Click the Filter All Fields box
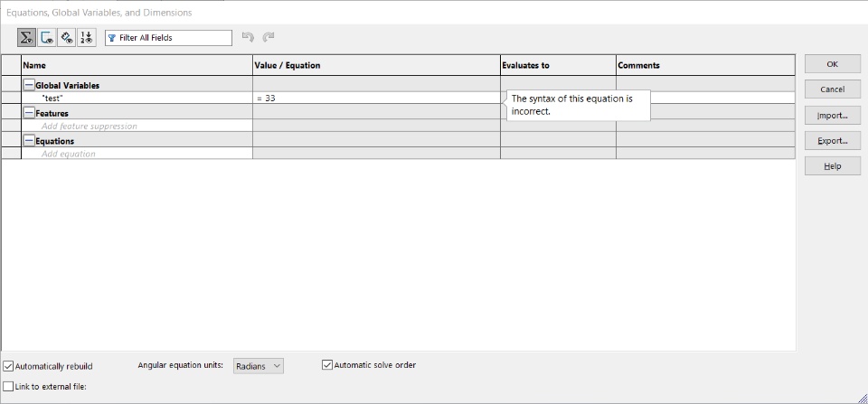868x404 pixels. pos(168,38)
